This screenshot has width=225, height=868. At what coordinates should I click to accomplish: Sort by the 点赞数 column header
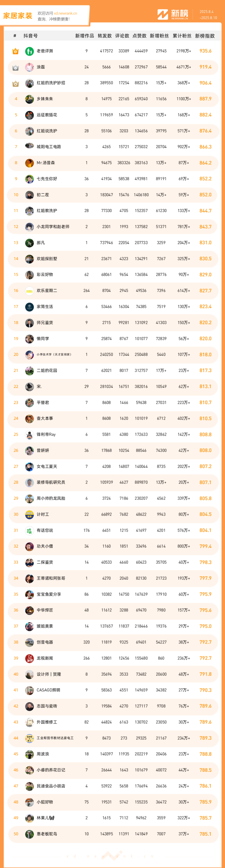coord(139,36)
